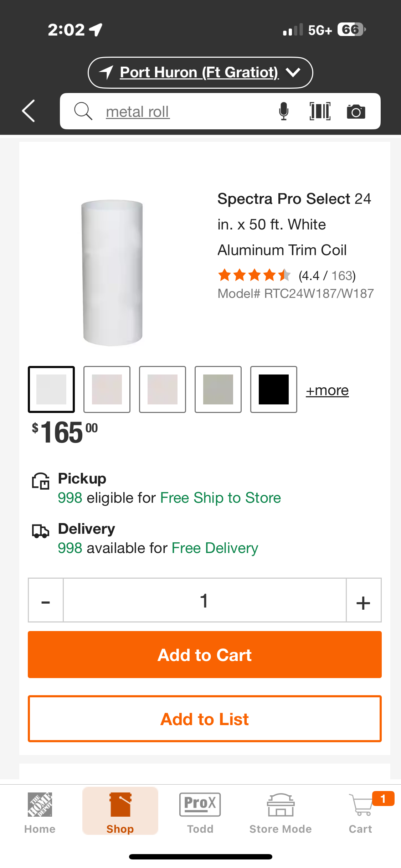Expand Port Huron store selector
This screenshot has height=868, width=401.
(x=200, y=72)
